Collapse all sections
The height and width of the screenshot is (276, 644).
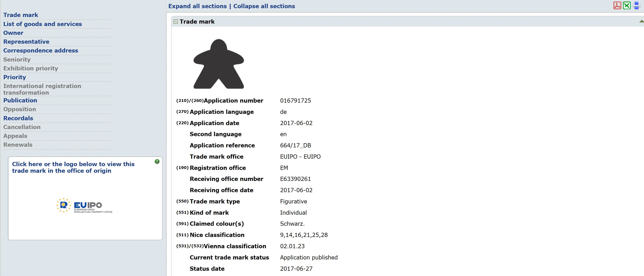click(x=264, y=6)
